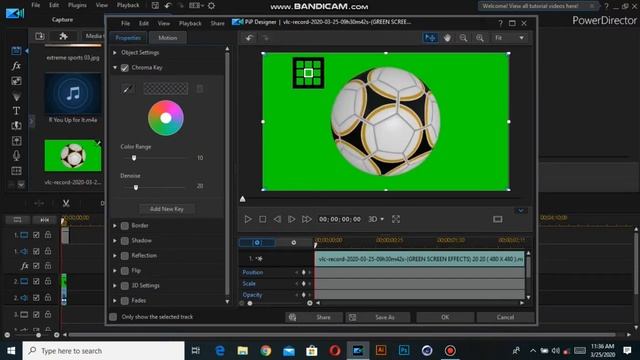
Task: Enable the Shadow checkbox
Action: [x=125, y=241]
